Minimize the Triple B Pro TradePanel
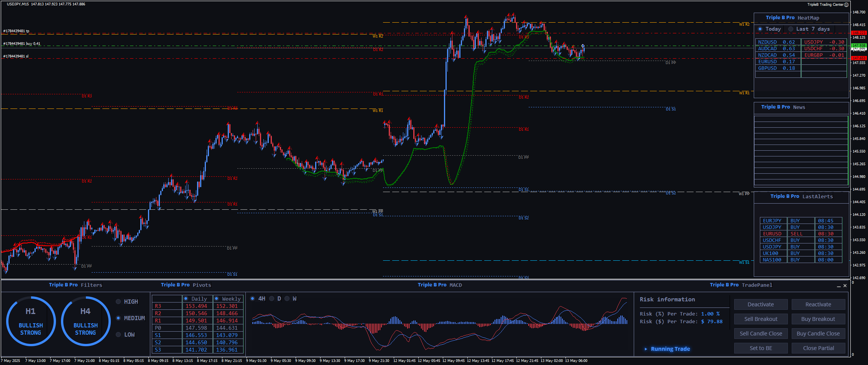The image size is (868, 365). tap(838, 286)
